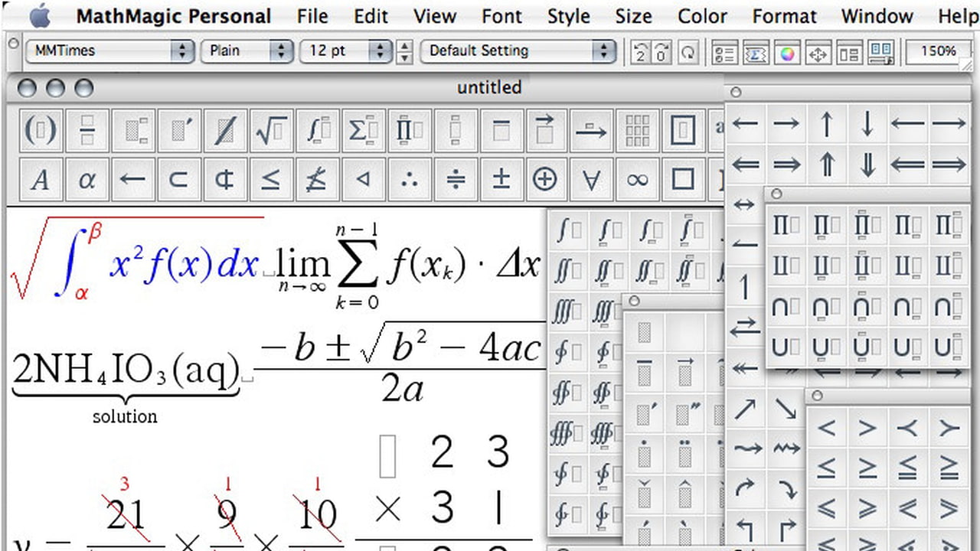Open the script letter A symbol palette

[41, 179]
